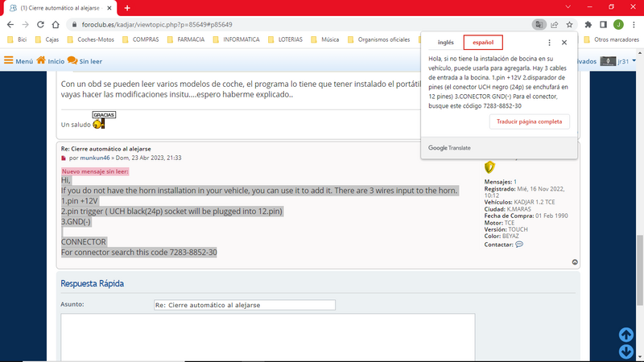This screenshot has width=644, height=362.
Task: Open LOTERIAS bookmarks folder
Action: pos(286,39)
